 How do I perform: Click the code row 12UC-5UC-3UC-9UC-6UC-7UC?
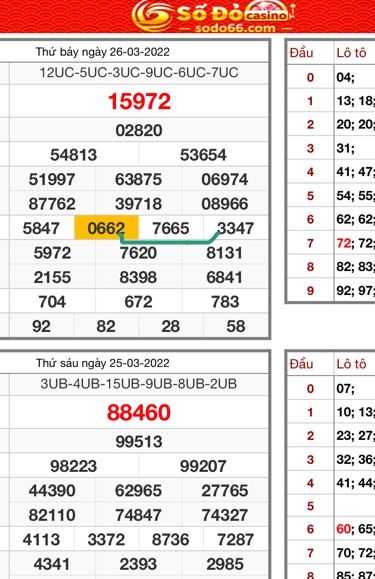point(139,72)
